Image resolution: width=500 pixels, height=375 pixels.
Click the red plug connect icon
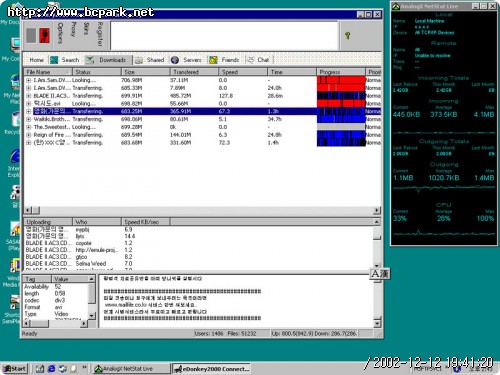[44, 35]
